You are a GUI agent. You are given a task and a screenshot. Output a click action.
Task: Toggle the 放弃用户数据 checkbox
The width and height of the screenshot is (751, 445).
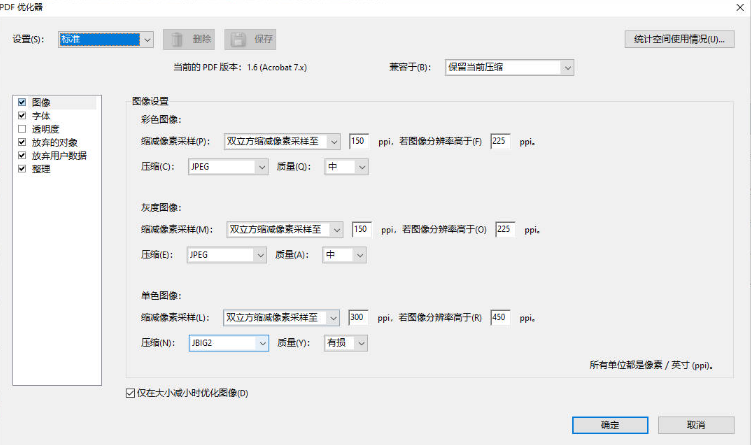pyautogui.click(x=22, y=155)
